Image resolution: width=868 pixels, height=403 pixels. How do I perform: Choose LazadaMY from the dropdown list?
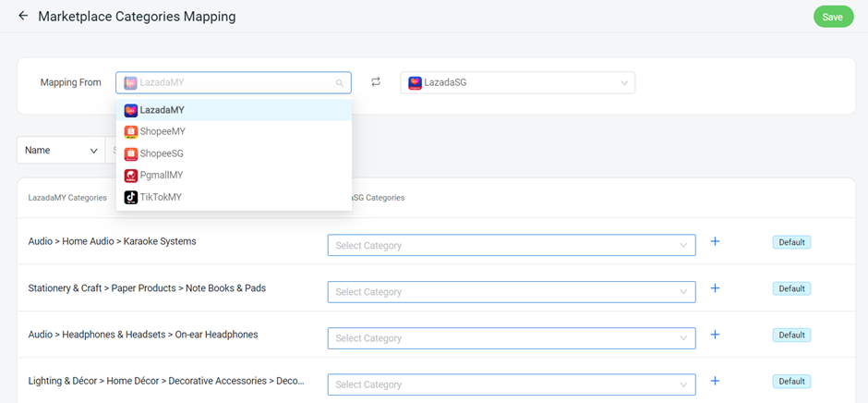pyautogui.click(x=235, y=110)
